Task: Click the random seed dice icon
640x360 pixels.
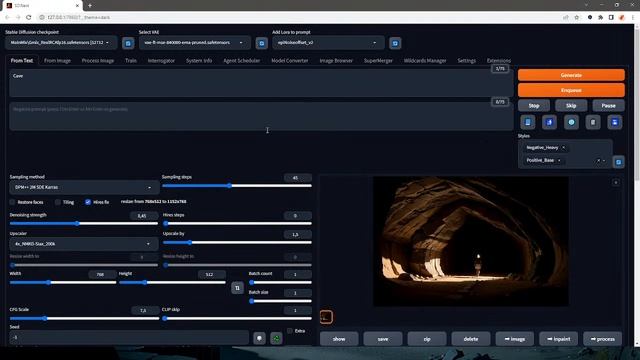Action: 259,338
